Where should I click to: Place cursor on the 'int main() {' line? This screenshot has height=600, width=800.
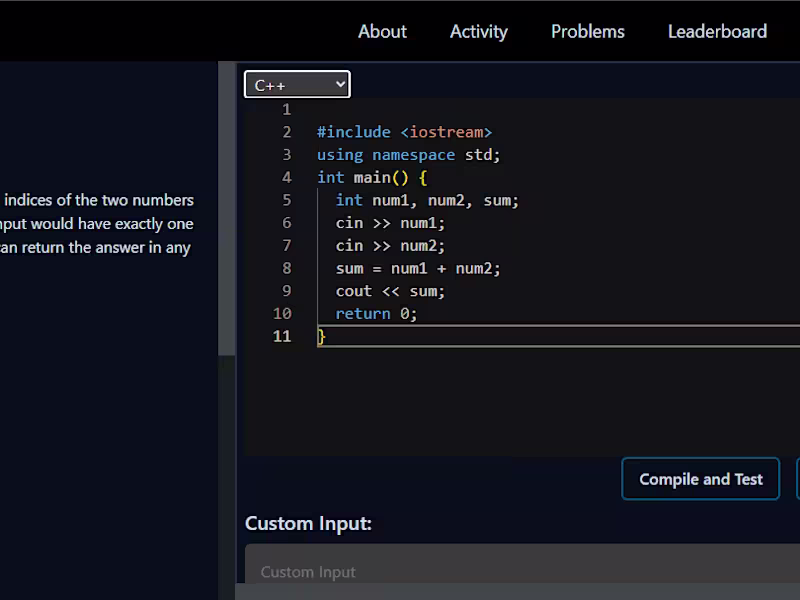pyautogui.click(x=372, y=178)
